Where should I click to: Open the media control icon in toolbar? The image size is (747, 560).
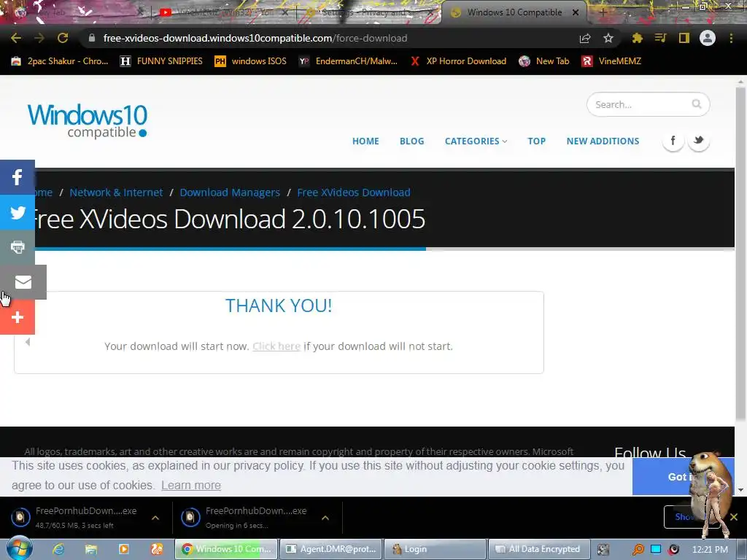pyautogui.click(x=660, y=38)
